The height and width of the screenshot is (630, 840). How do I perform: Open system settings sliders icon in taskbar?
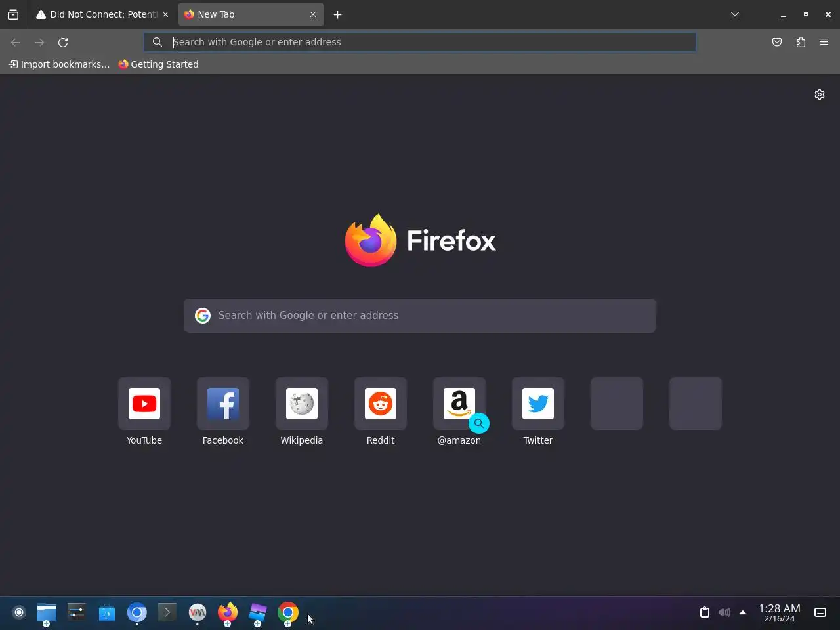[77, 612]
